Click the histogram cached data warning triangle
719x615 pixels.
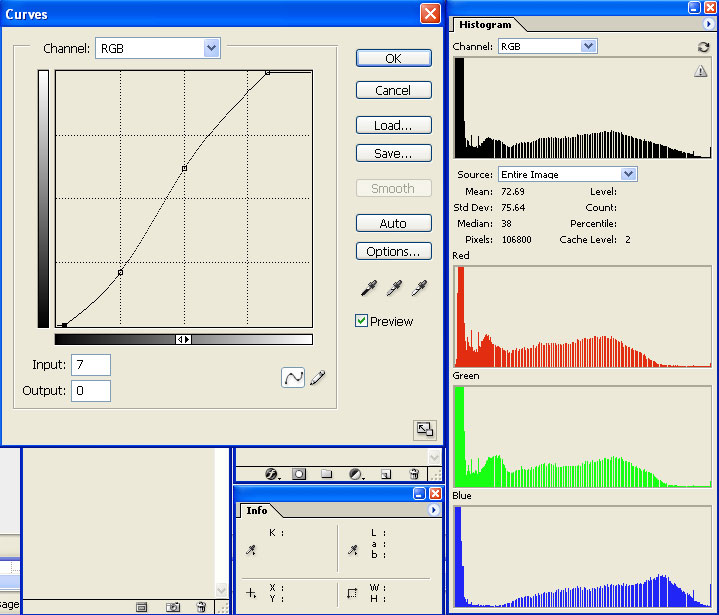coord(700,71)
